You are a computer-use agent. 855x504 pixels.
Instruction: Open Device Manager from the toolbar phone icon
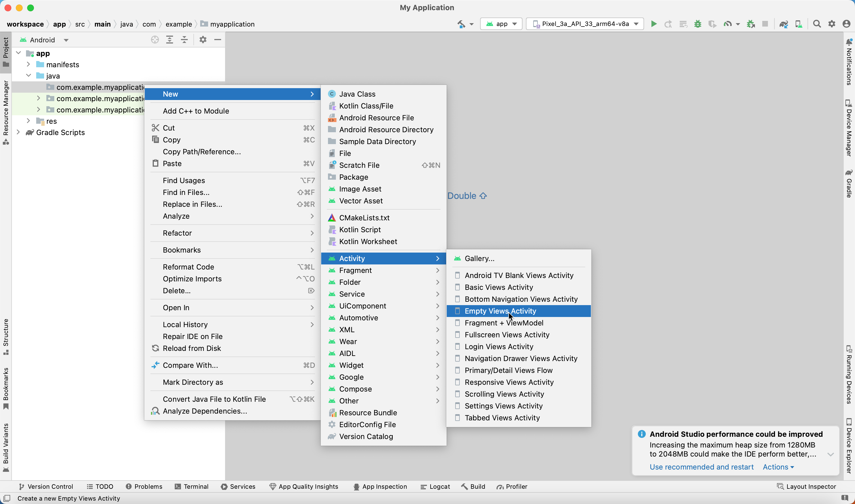point(798,24)
